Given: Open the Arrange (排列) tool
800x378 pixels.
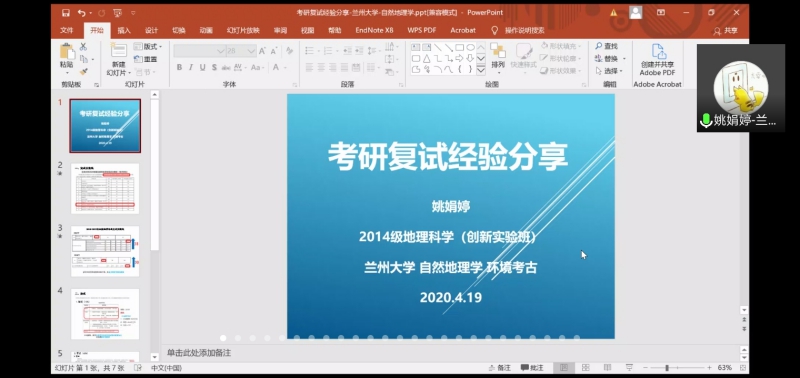Looking at the screenshot, I should coord(497,56).
